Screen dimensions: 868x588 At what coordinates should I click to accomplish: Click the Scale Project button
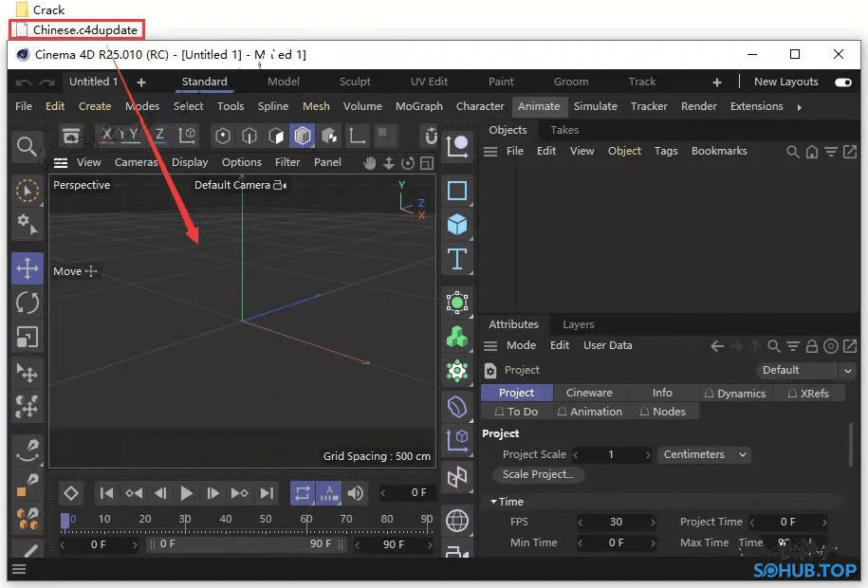pos(538,474)
